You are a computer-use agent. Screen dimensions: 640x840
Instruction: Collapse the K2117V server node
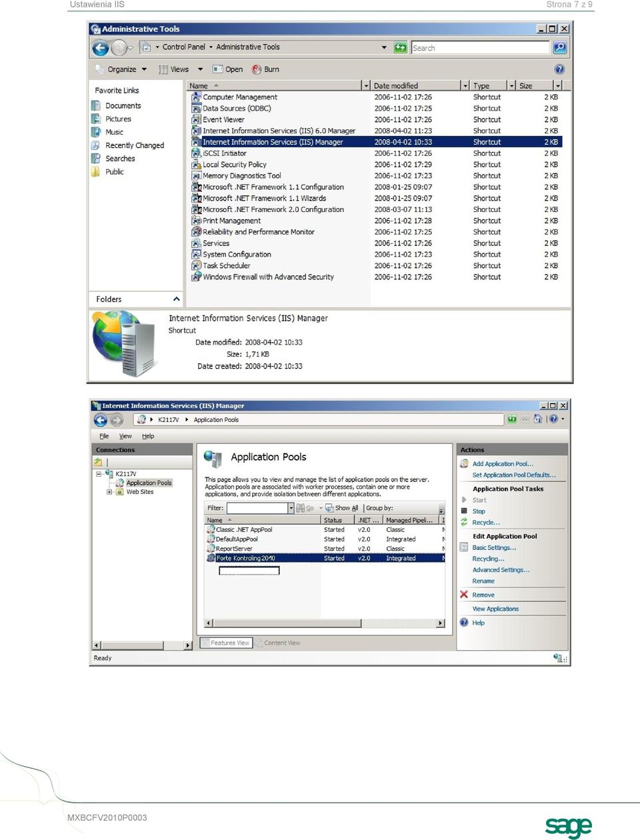coord(99,474)
